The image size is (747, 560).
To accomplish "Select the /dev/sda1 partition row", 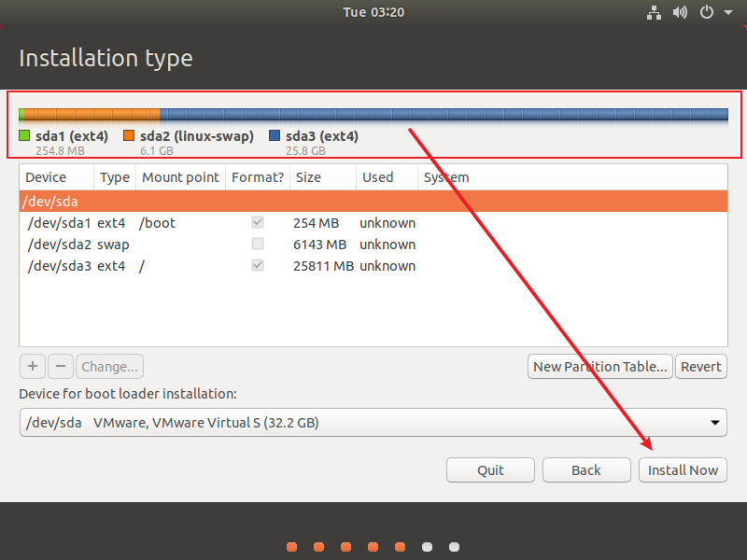I will tap(373, 222).
